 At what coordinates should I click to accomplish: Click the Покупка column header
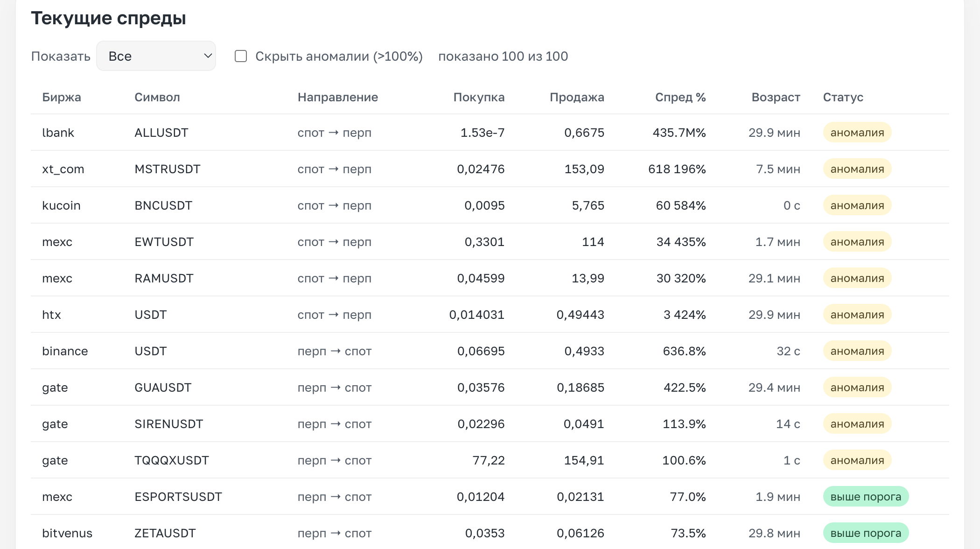coord(479,97)
